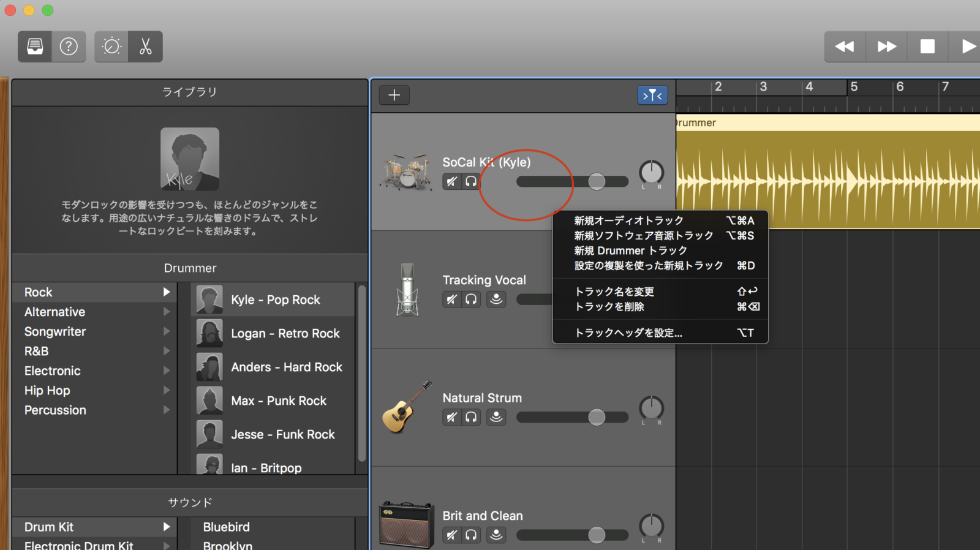Select トラックを削除 menu entry
This screenshot has width=980, height=550.
point(609,307)
